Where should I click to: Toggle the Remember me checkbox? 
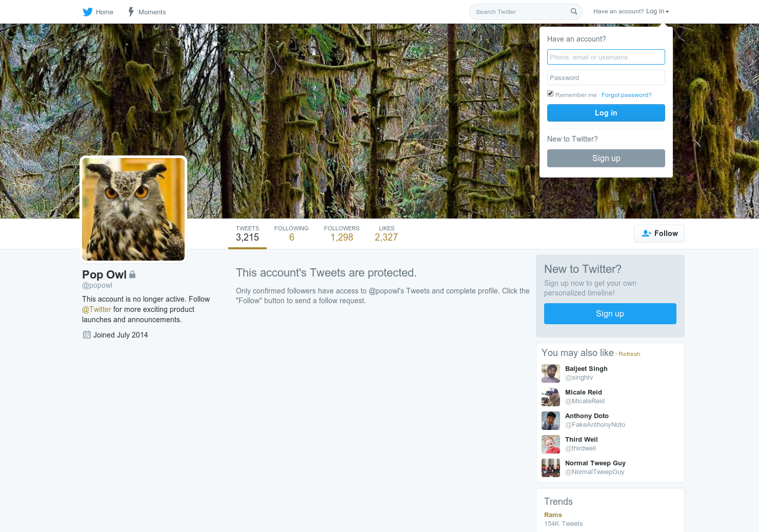tap(550, 93)
